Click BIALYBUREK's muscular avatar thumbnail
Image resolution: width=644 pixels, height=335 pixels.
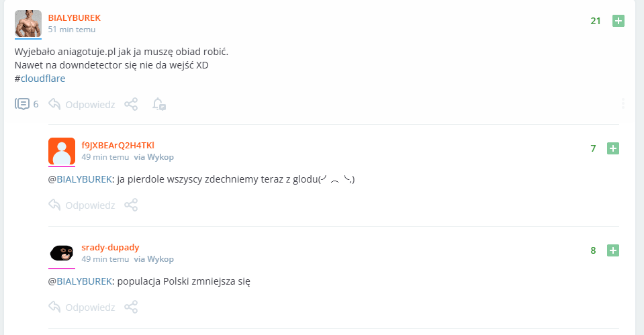(x=28, y=23)
